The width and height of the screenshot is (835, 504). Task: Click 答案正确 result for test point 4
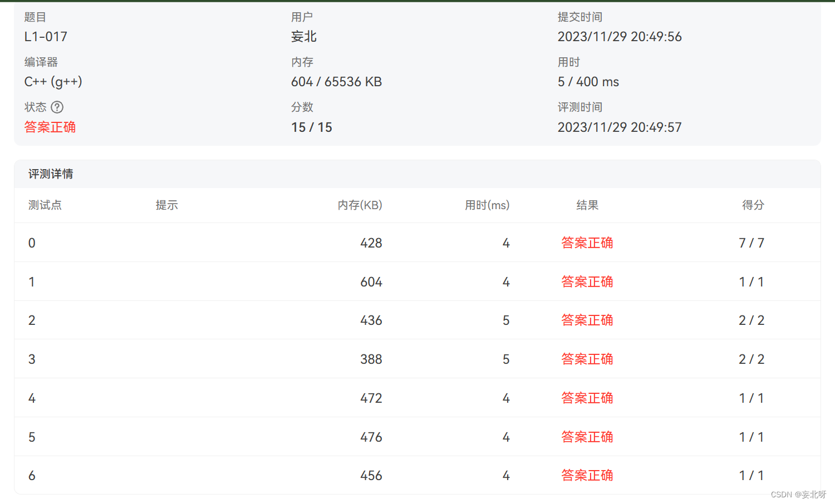(587, 398)
